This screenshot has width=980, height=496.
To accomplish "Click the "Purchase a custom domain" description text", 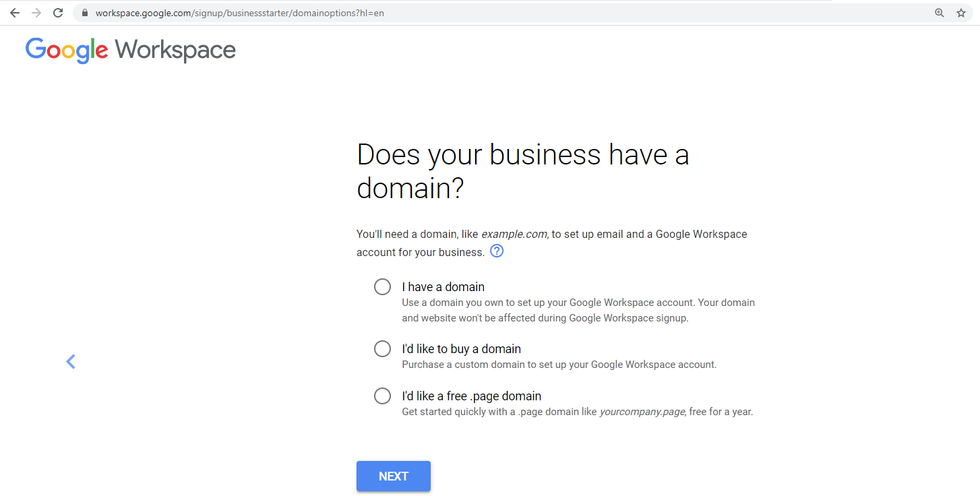I will point(559,365).
